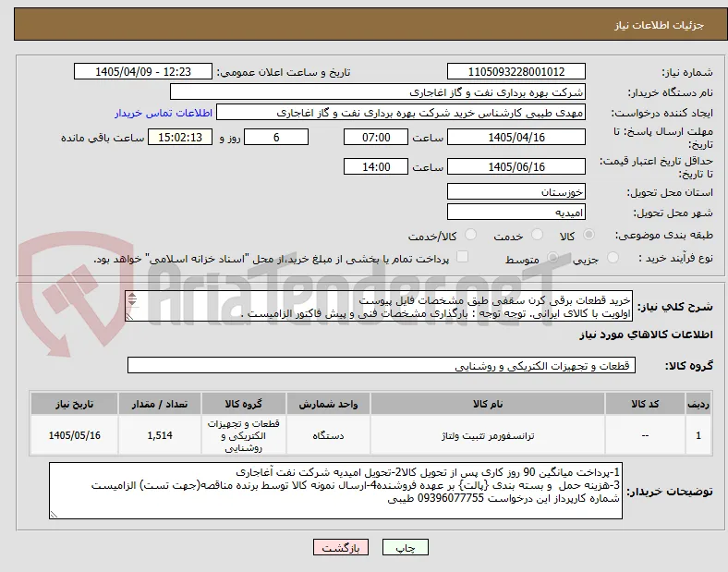This screenshot has width=728, height=572.
Task: Click the description box scroll arrows
Action: coord(132,299)
